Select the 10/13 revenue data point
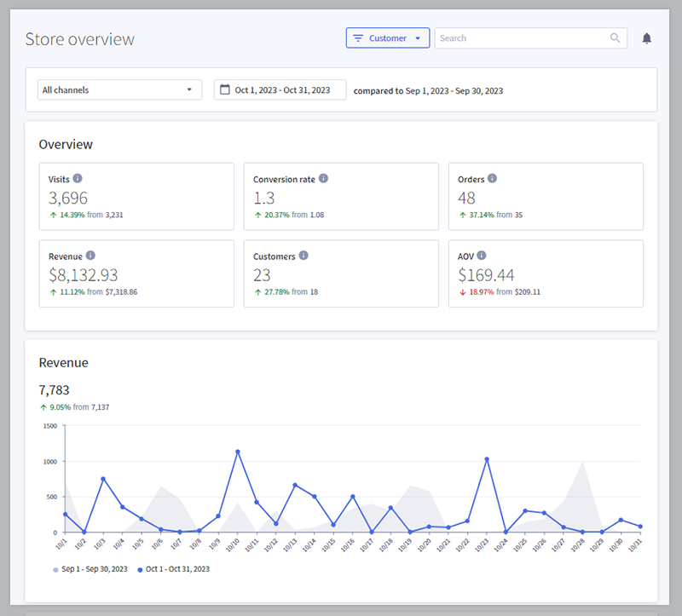Screen dimensions: 682x616 point(295,485)
